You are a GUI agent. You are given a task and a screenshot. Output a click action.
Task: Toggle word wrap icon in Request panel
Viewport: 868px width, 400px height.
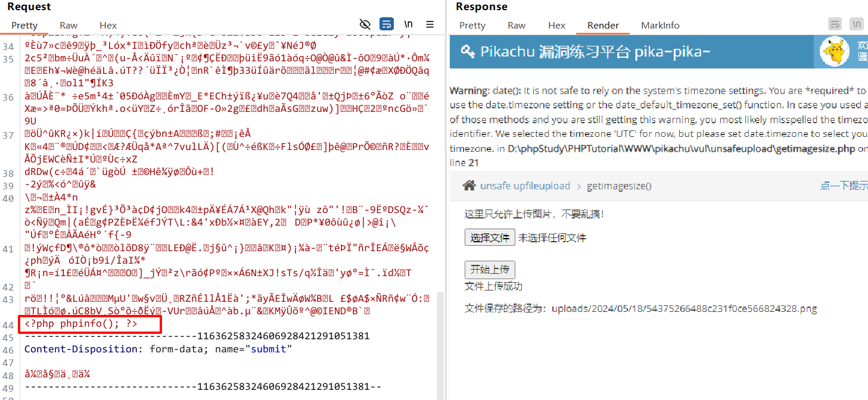[x=387, y=24]
